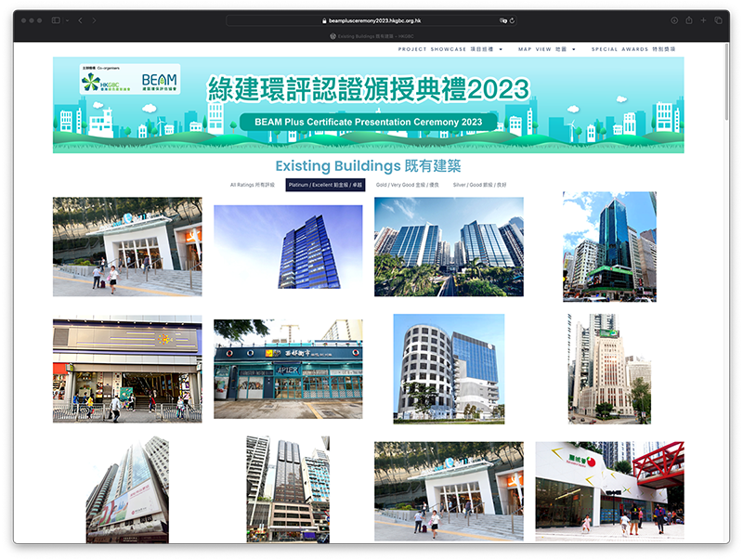743x560 pixels.
Task: Expand the Map View menu
Action: 547,49
